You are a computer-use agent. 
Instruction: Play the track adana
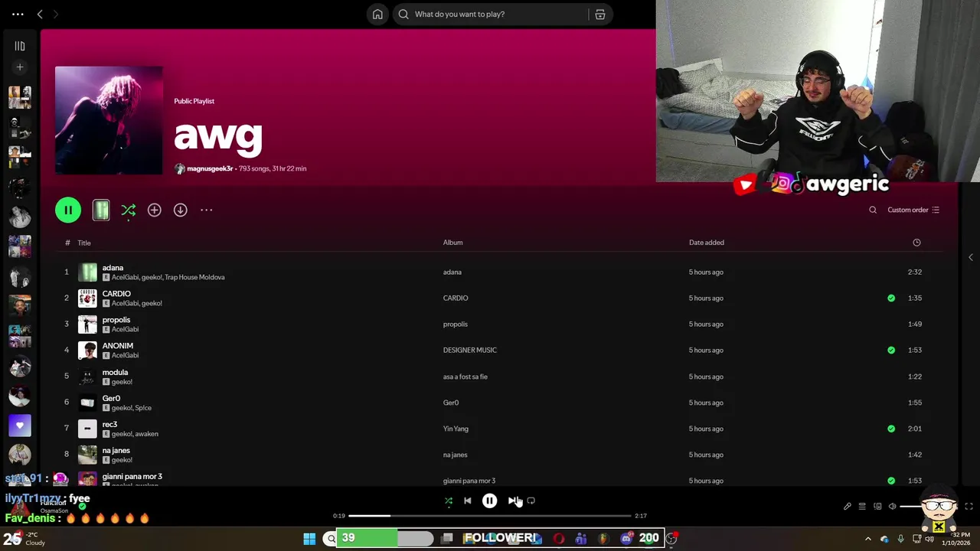pos(113,268)
